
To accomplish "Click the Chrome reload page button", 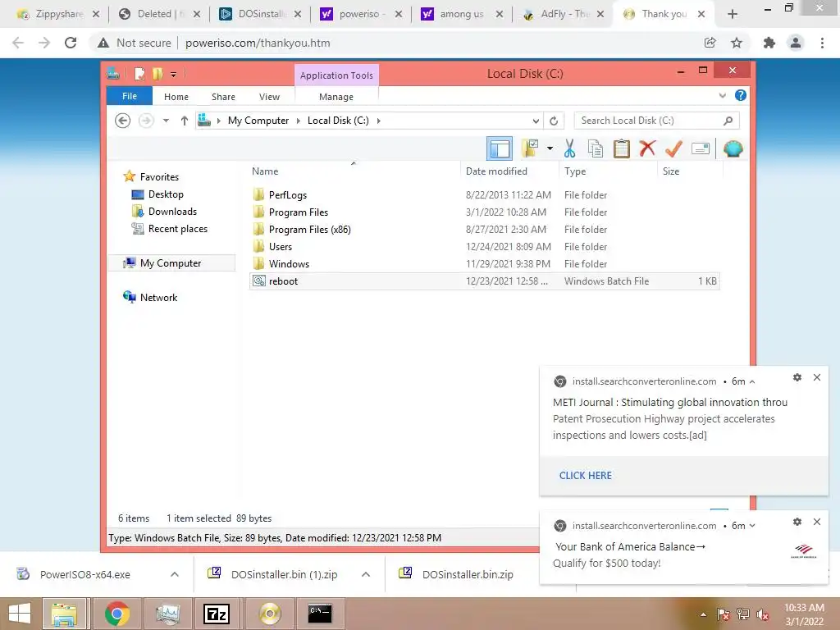I will pyautogui.click(x=71, y=43).
